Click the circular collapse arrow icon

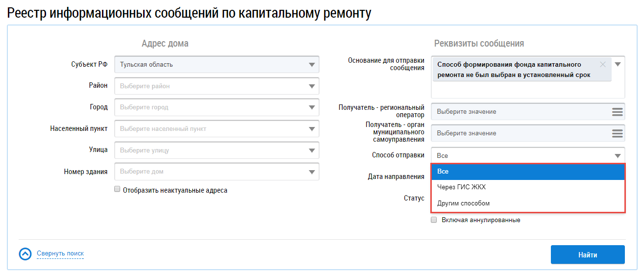(25, 254)
